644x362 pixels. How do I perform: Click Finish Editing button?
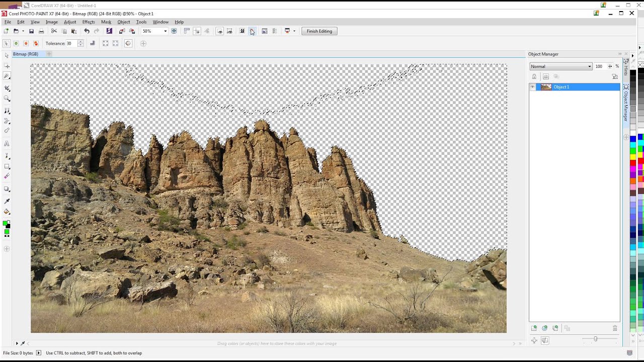click(319, 31)
